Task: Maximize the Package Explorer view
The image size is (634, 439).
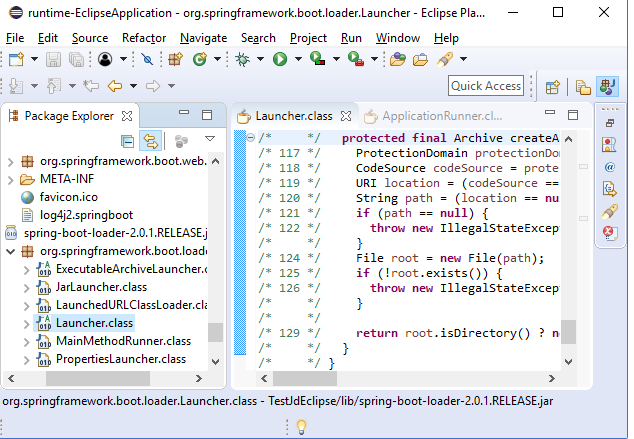Action: 207,115
